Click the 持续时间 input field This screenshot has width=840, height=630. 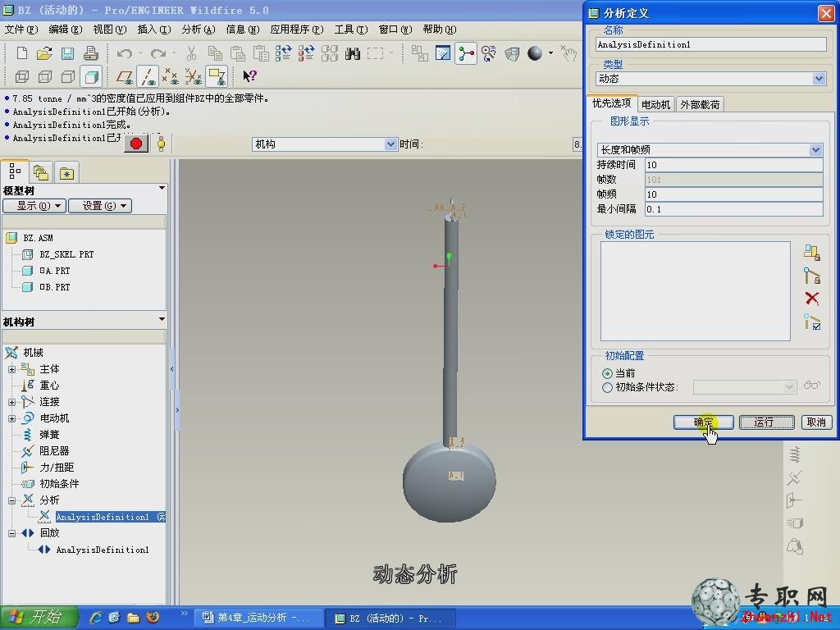733,165
